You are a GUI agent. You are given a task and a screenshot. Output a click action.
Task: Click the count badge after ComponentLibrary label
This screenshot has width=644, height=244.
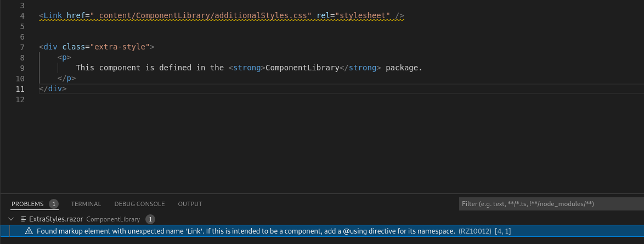[x=150, y=219]
